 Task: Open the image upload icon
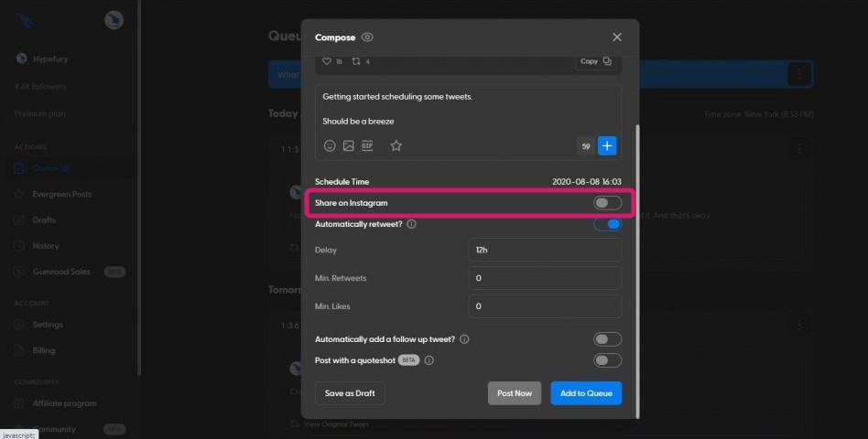click(x=348, y=145)
